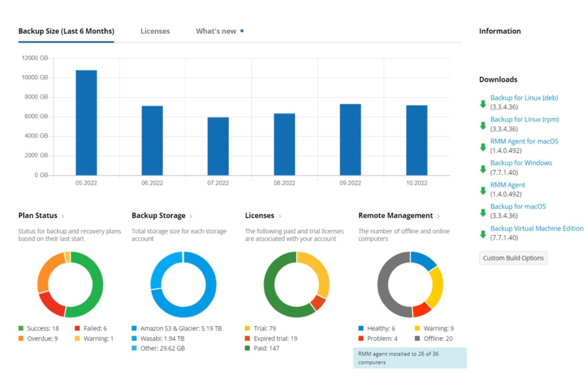
Task: Click the Remote Management donut chart
Action: pos(410,284)
